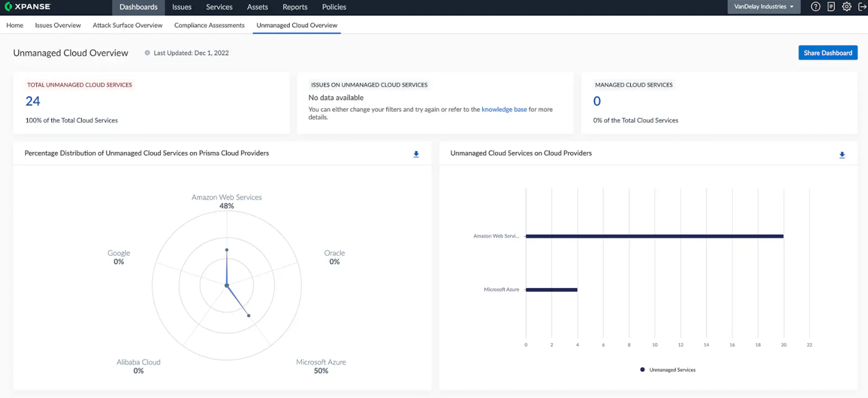Click the Amazon Web Servi... axis label
This screenshot has width=868, height=398.
496,236
